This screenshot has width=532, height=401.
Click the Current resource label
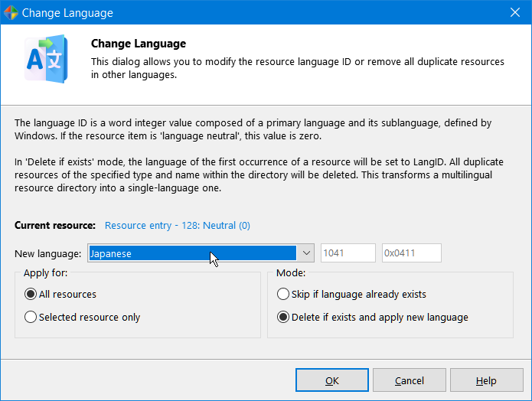(x=55, y=226)
